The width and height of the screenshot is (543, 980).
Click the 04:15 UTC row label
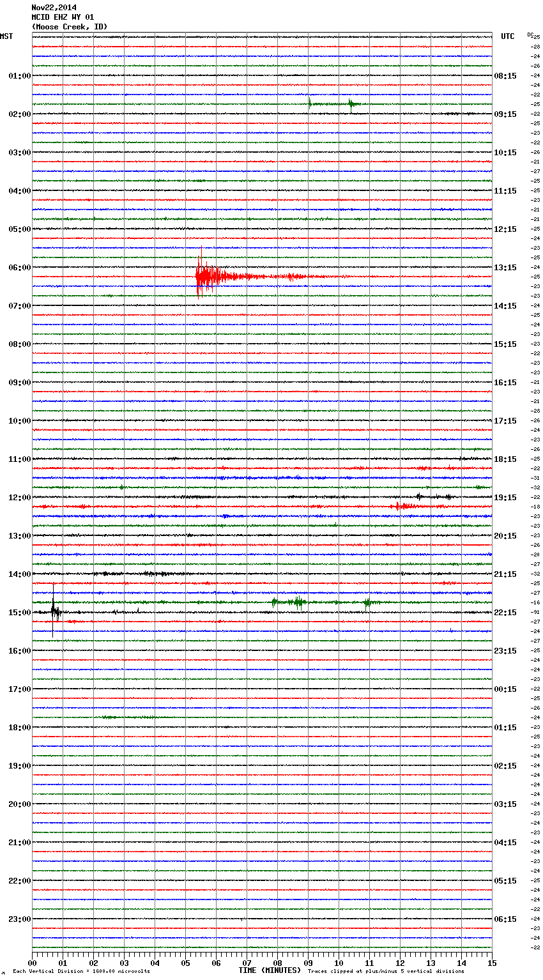click(x=505, y=843)
